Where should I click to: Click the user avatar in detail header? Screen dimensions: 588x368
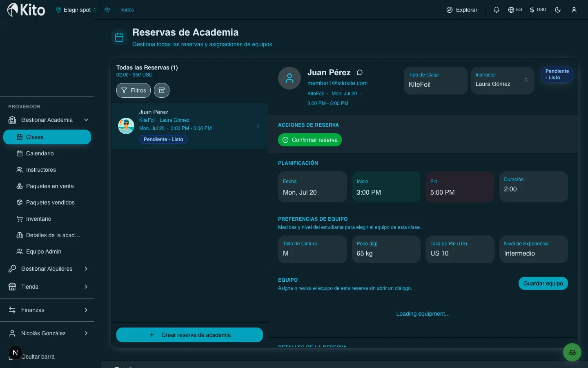pyautogui.click(x=290, y=78)
